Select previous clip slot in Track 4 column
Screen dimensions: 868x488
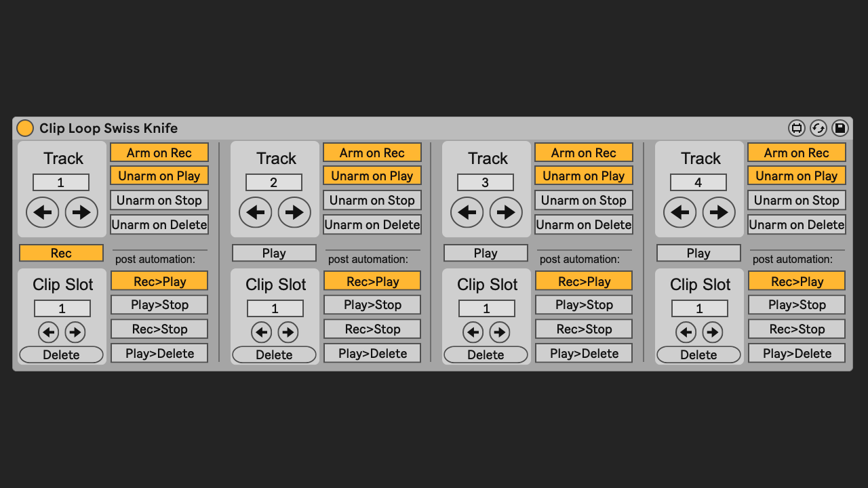686,332
